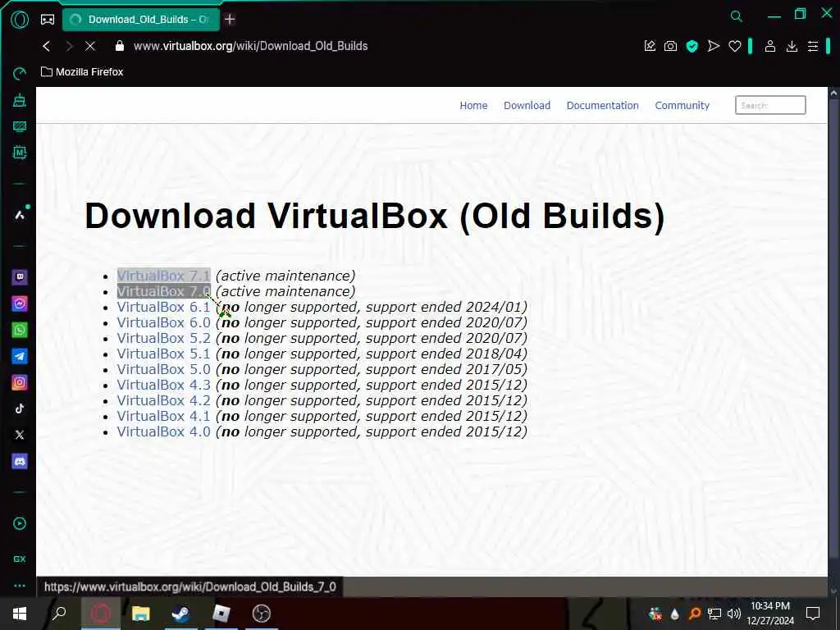Screen dimensions: 840x630
Task: Open Messenger in the sidebar
Action: point(20,304)
